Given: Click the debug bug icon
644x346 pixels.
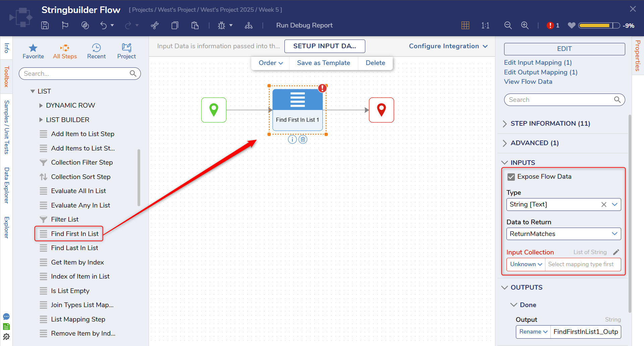Looking at the screenshot, I should [221, 25].
